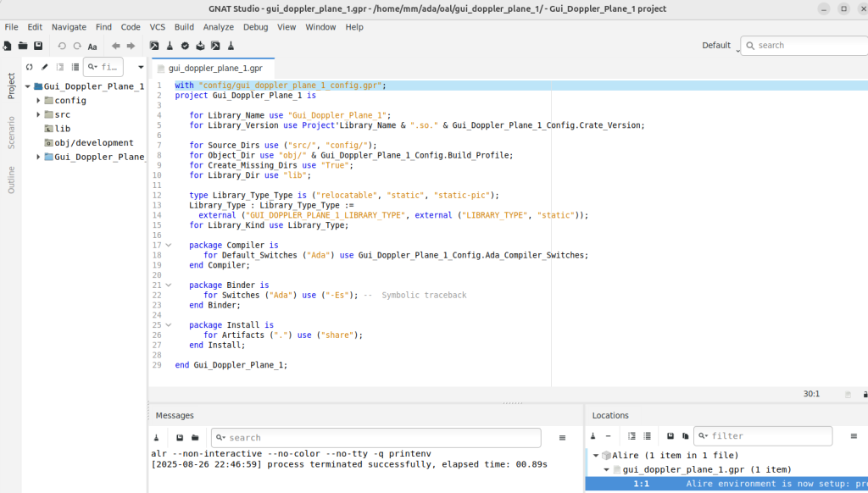Load file into Messages with folder icon
The height and width of the screenshot is (493, 868).
pos(195,438)
